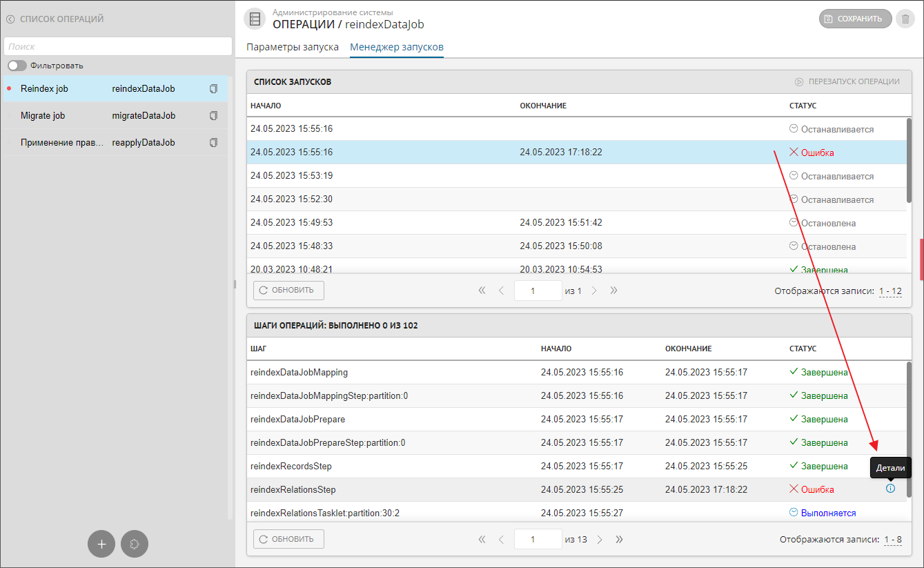
Task: Click the Детали info icon for reindexRelationsStep
Action: click(x=890, y=489)
